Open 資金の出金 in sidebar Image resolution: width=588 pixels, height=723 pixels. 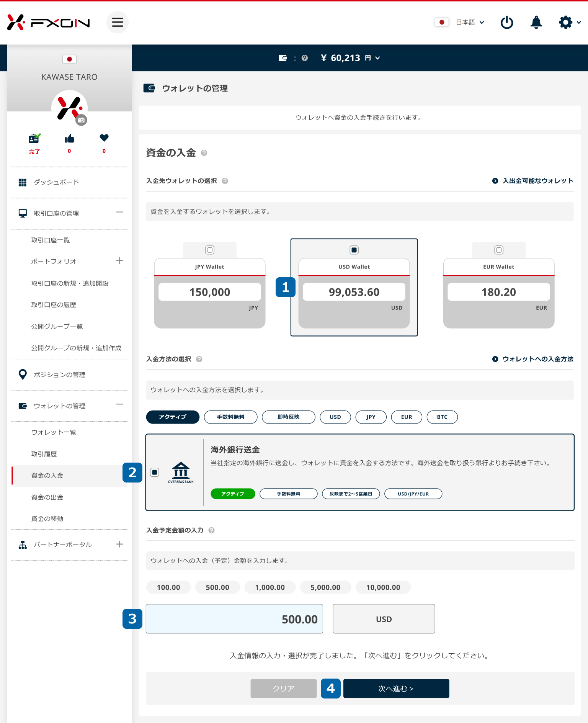(47, 497)
